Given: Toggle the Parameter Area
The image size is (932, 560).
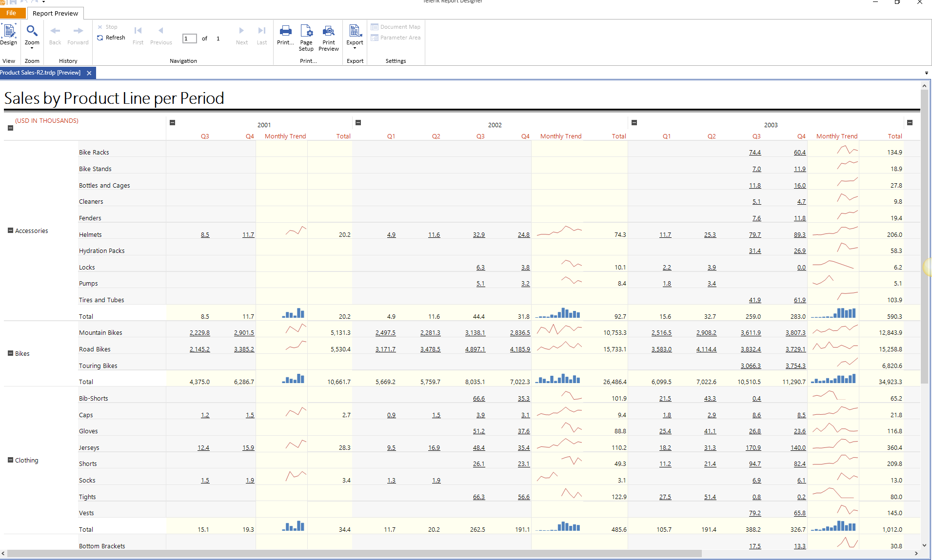Looking at the screenshot, I should pos(396,38).
